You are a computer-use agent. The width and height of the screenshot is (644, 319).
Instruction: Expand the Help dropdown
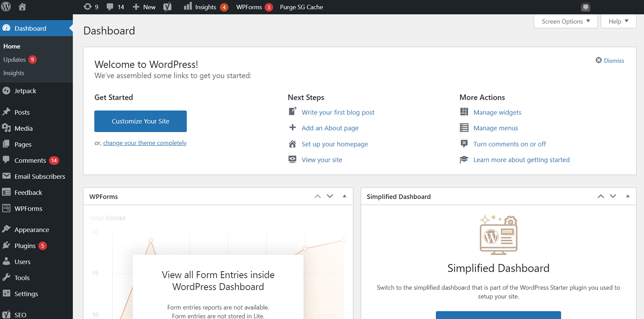619,21
